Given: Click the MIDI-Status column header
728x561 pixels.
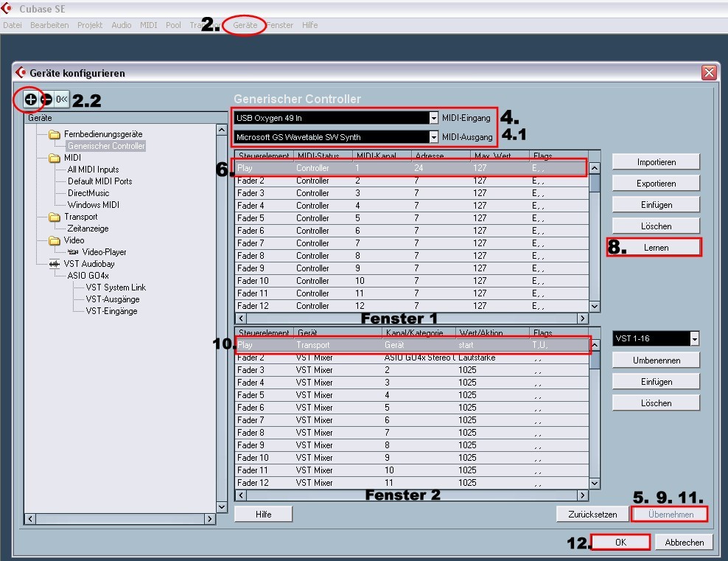Looking at the screenshot, I should (x=323, y=155).
